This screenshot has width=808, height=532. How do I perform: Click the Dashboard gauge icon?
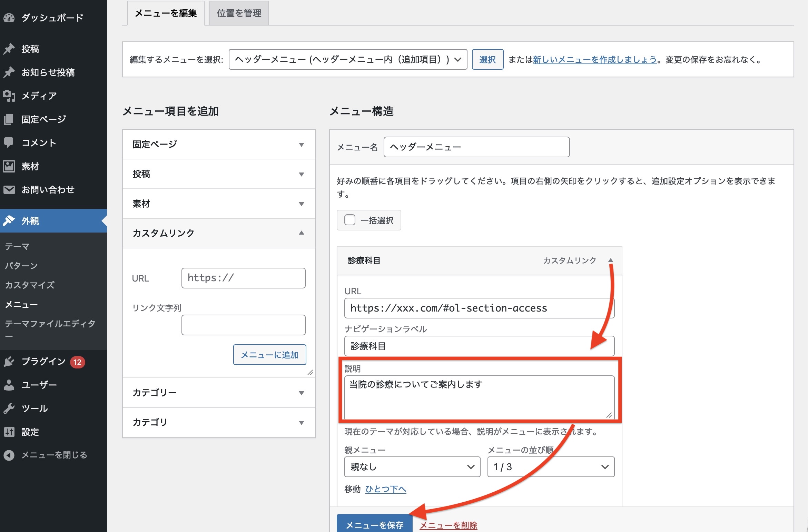point(9,18)
